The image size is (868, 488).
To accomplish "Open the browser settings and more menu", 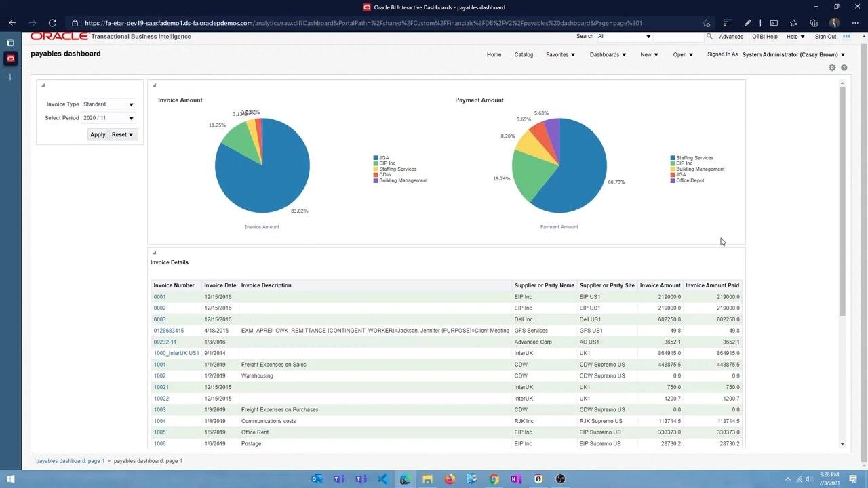I will coord(854,23).
